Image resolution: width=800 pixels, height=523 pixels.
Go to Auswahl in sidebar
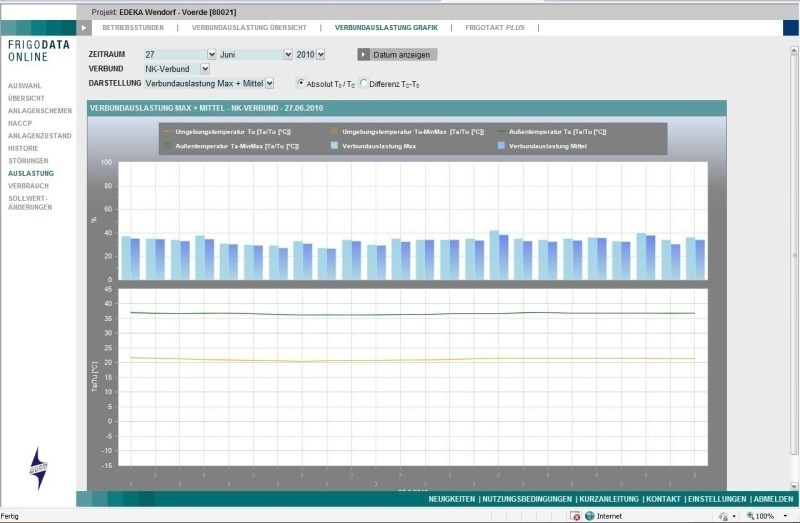(x=24, y=86)
